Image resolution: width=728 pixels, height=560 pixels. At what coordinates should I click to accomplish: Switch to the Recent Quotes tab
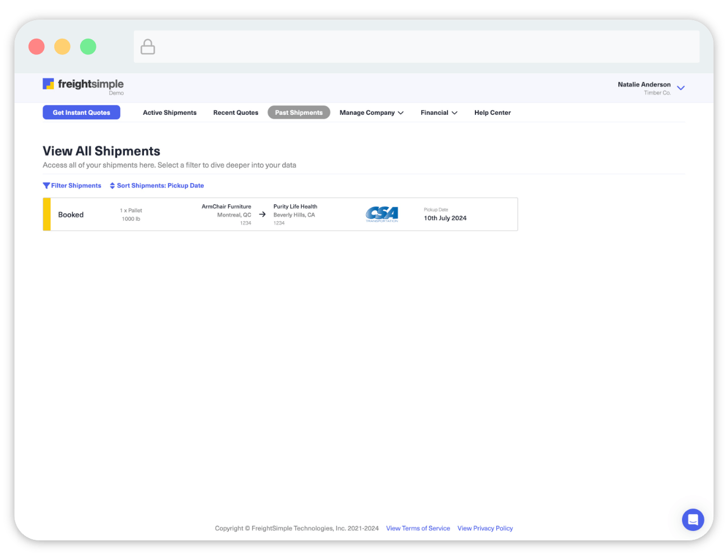[236, 113]
